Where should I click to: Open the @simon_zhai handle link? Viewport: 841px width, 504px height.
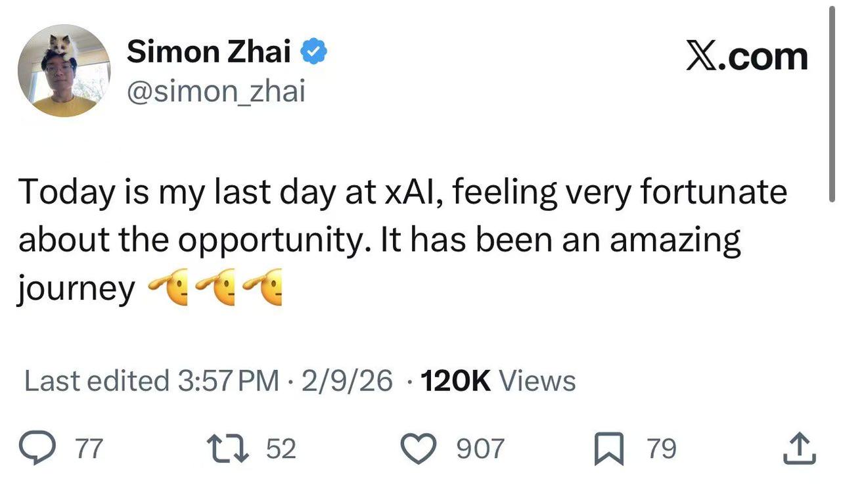[216, 91]
